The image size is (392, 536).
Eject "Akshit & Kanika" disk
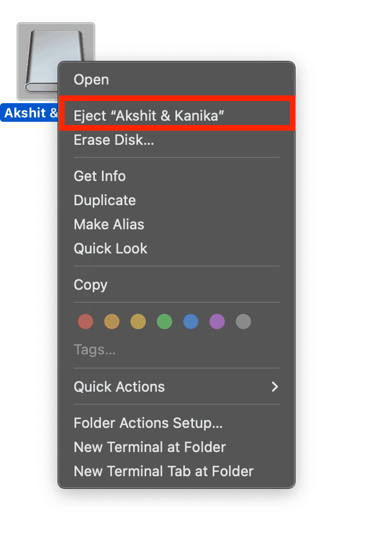pyautogui.click(x=150, y=115)
